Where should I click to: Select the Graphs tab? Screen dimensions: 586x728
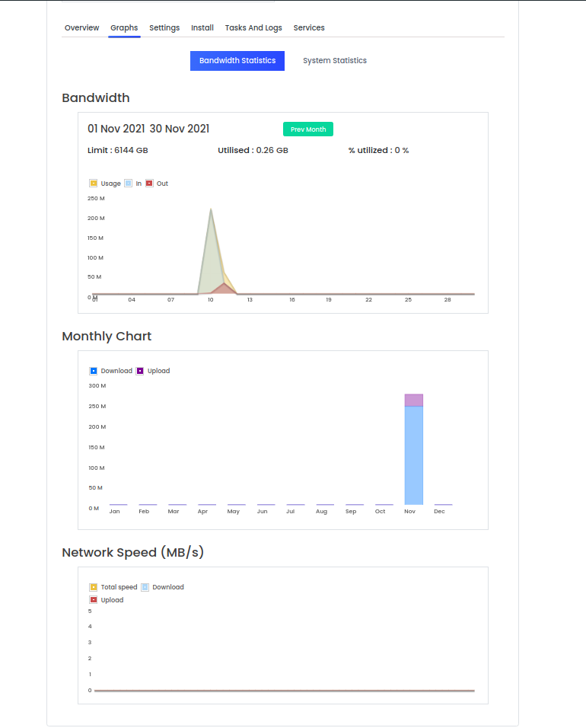[x=124, y=28]
